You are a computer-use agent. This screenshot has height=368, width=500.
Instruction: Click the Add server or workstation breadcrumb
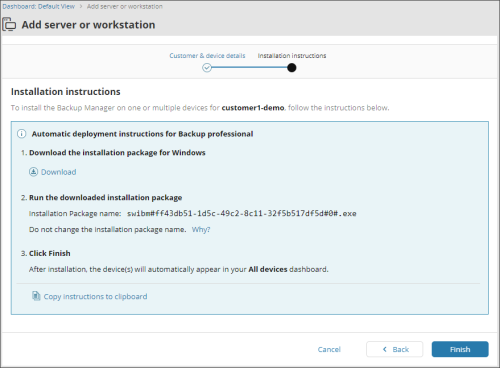click(125, 6)
